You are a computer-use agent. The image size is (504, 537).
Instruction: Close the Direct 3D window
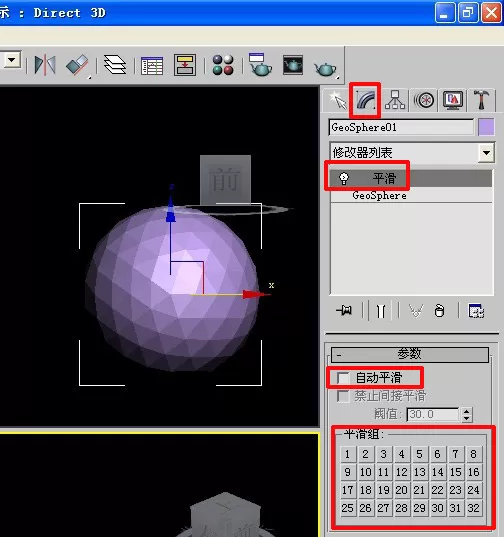(x=491, y=13)
